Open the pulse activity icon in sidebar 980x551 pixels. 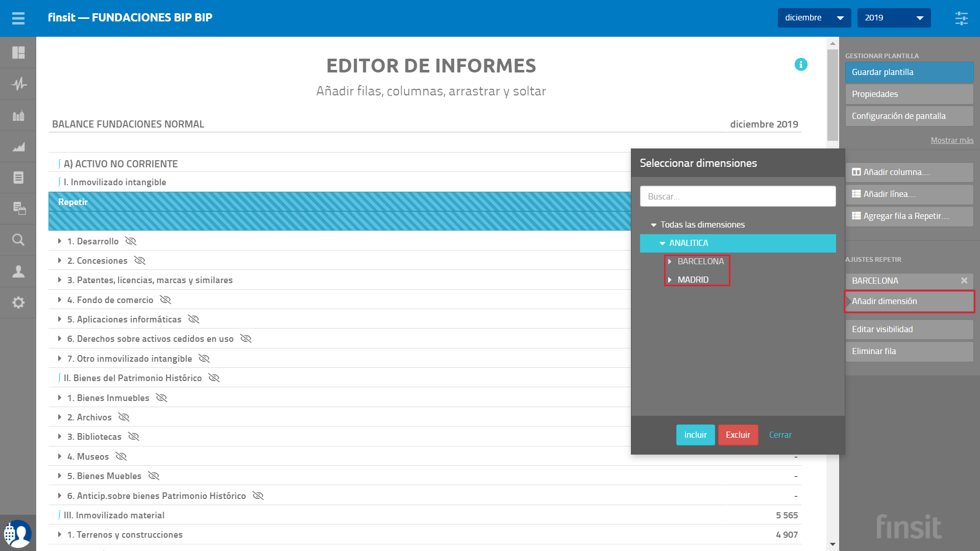coord(18,84)
